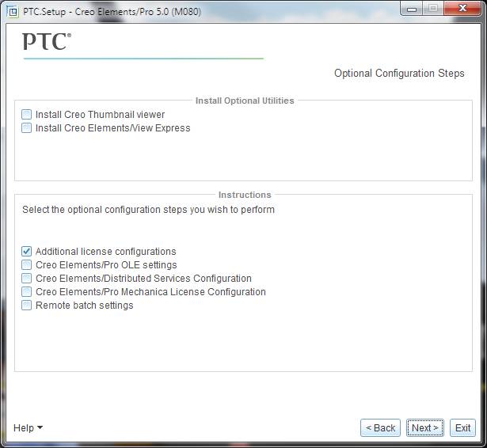Enable Distributed Services Configuration checkbox
The width and height of the screenshot is (487, 448).
[27, 279]
